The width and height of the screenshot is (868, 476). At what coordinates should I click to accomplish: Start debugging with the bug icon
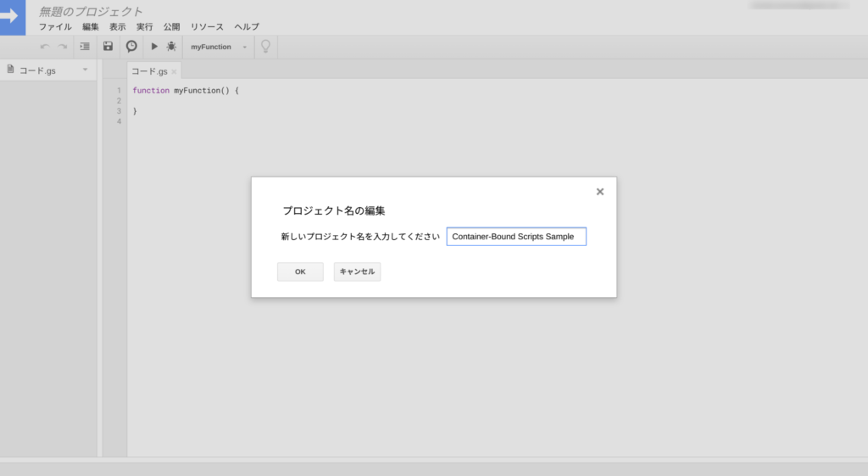[x=172, y=47]
